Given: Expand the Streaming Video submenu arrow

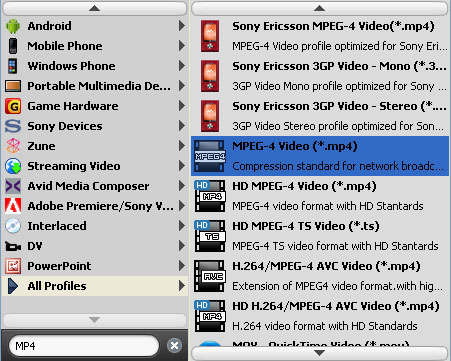Looking at the screenshot, I should tap(182, 166).
